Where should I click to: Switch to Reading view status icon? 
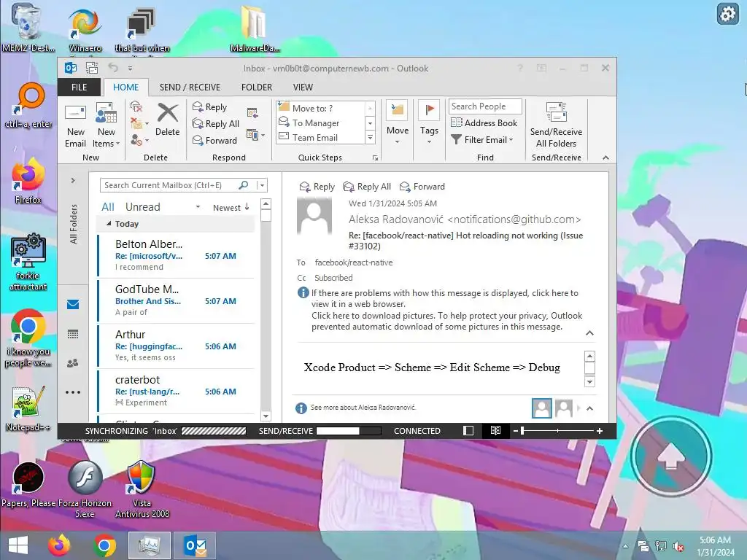coord(495,431)
